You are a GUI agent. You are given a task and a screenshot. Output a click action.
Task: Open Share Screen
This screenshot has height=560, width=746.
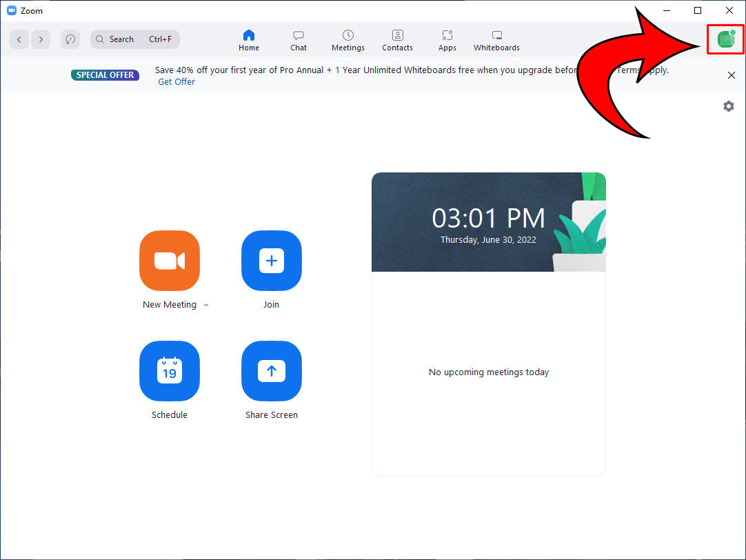click(x=271, y=371)
